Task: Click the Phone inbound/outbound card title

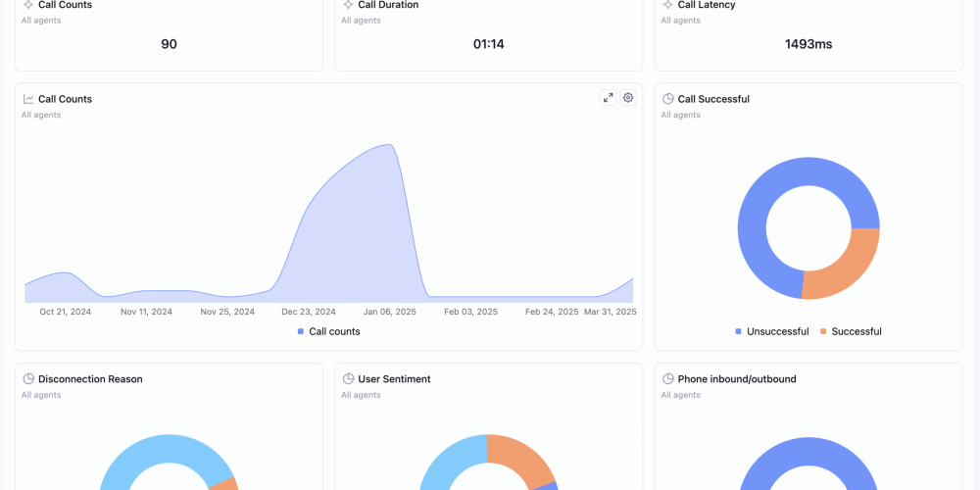Action: tap(737, 378)
